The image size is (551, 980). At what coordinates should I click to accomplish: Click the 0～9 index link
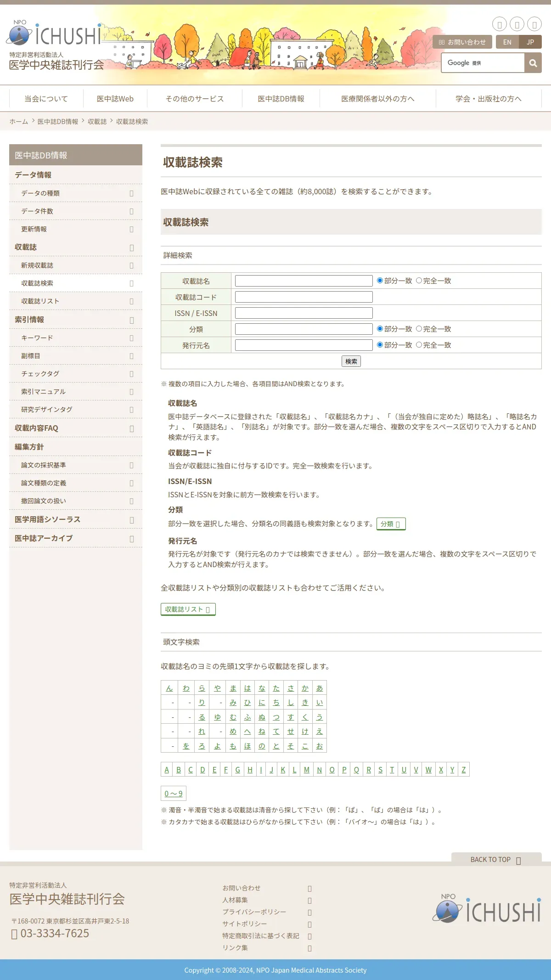(x=174, y=794)
